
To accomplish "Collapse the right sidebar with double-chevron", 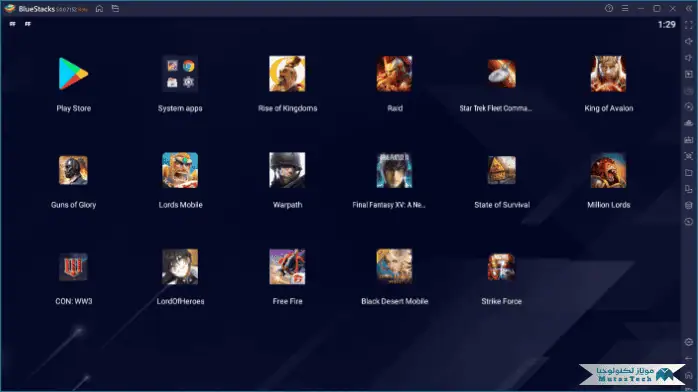I will 689,8.
